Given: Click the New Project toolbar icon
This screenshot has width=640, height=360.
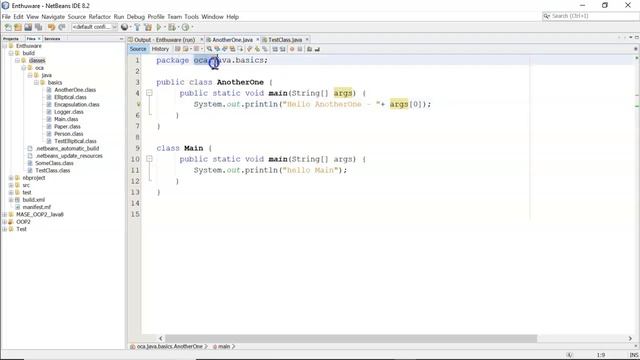Looking at the screenshot, I should click(x=18, y=27).
